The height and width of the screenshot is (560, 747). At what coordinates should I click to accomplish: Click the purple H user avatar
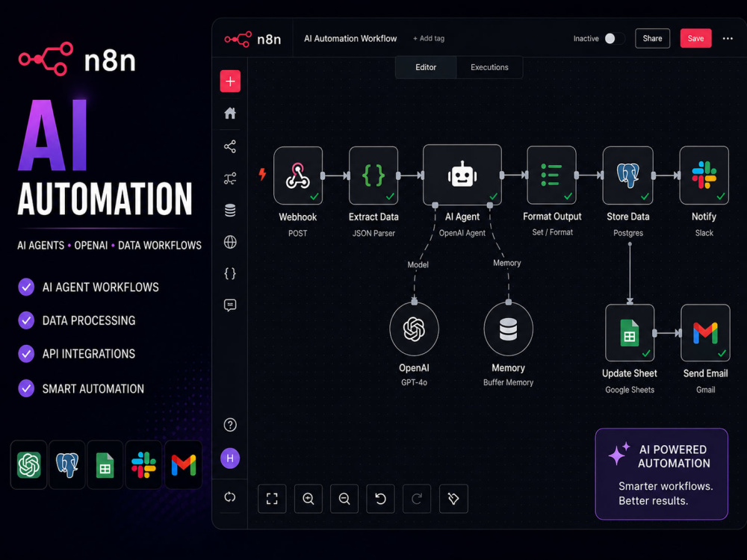pos(230,458)
